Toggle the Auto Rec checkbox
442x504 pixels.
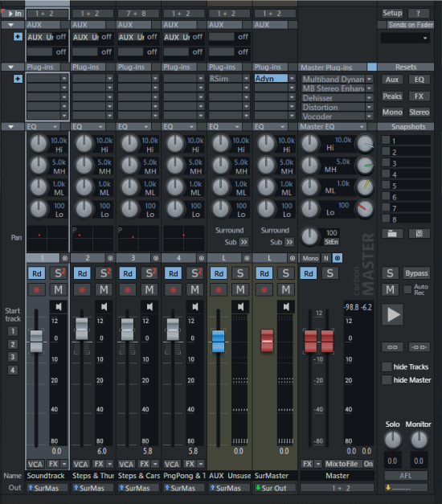pos(407,289)
